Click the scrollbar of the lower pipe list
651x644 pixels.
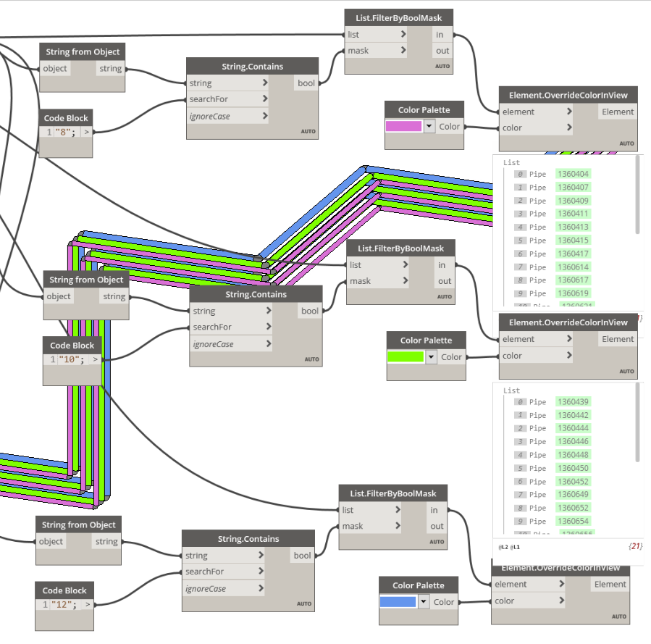637,424
